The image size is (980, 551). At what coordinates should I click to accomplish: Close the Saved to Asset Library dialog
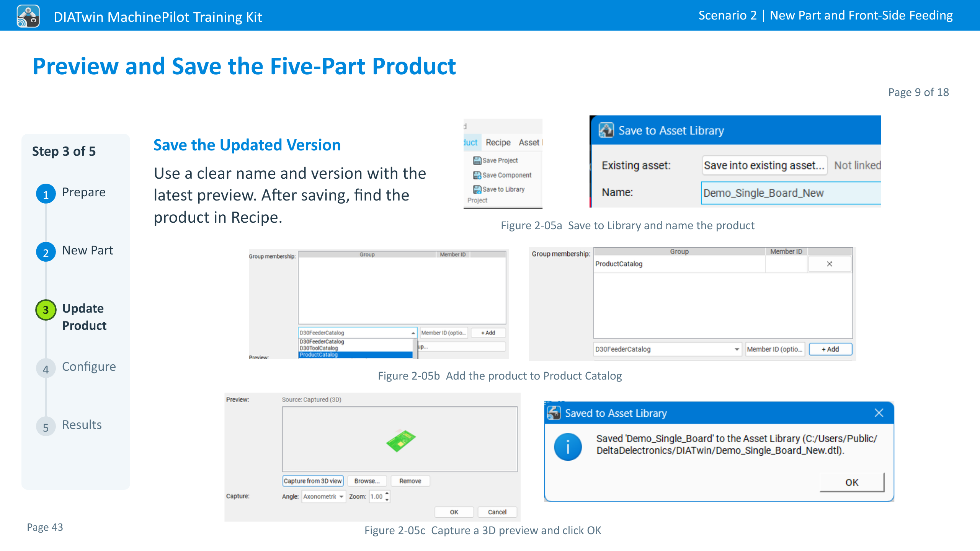pos(879,413)
